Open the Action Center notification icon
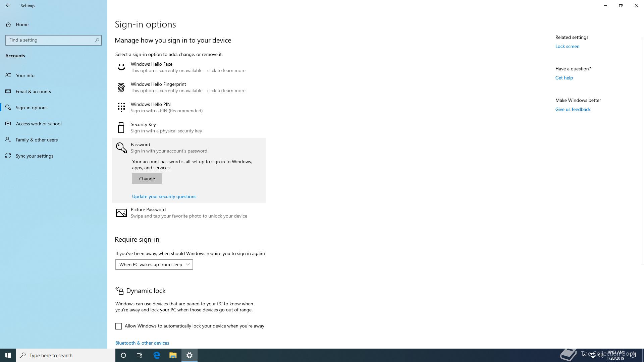Image resolution: width=644 pixels, height=362 pixels. pos(633,355)
